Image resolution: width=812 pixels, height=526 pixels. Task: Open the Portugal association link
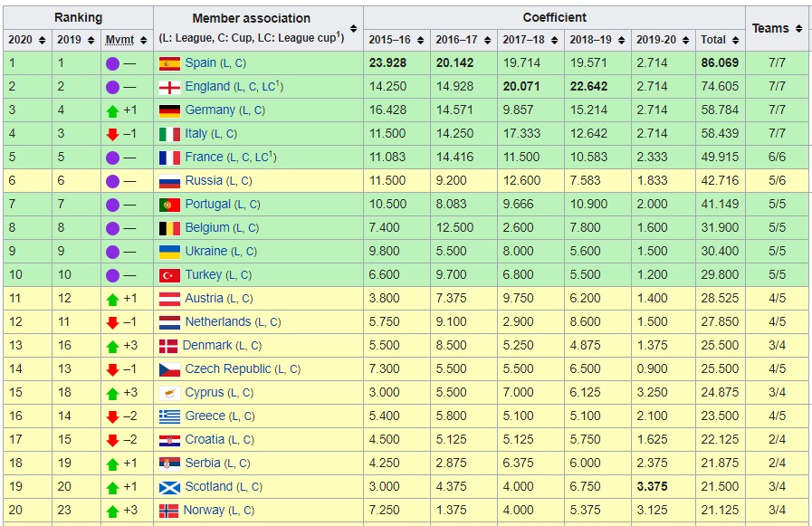207,204
